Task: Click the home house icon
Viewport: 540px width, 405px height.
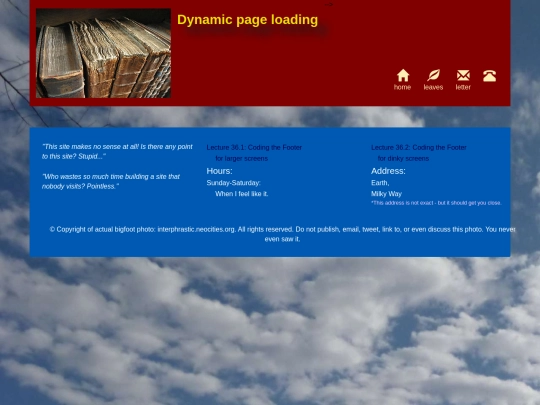Action: pos(403,75)
